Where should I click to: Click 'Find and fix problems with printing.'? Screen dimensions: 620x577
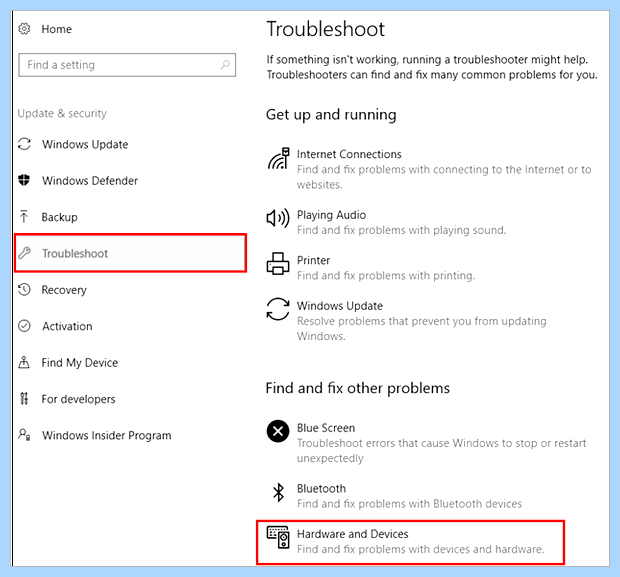tap(386, 276)
